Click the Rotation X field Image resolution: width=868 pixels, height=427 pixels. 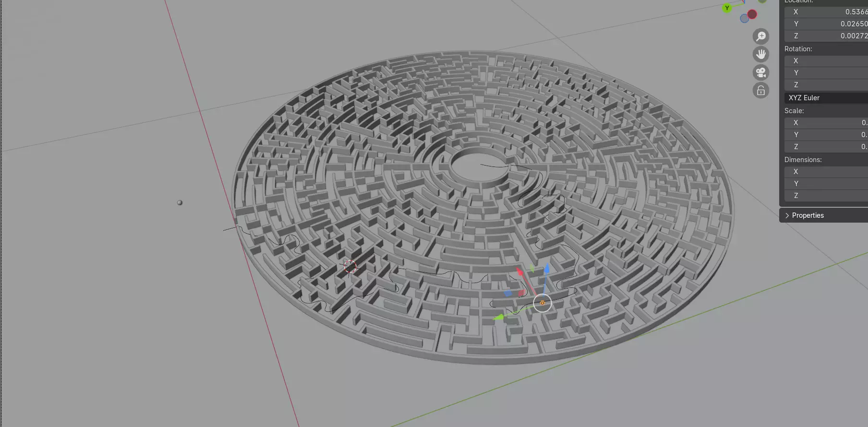click(x=826, y=61)
